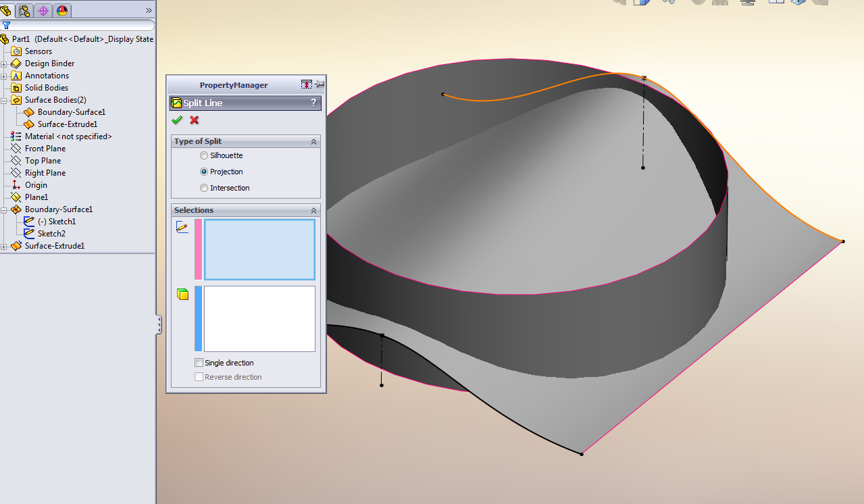864x504 pixels.
Task: Select the Origin icon in tree
Action: point(17,185)
